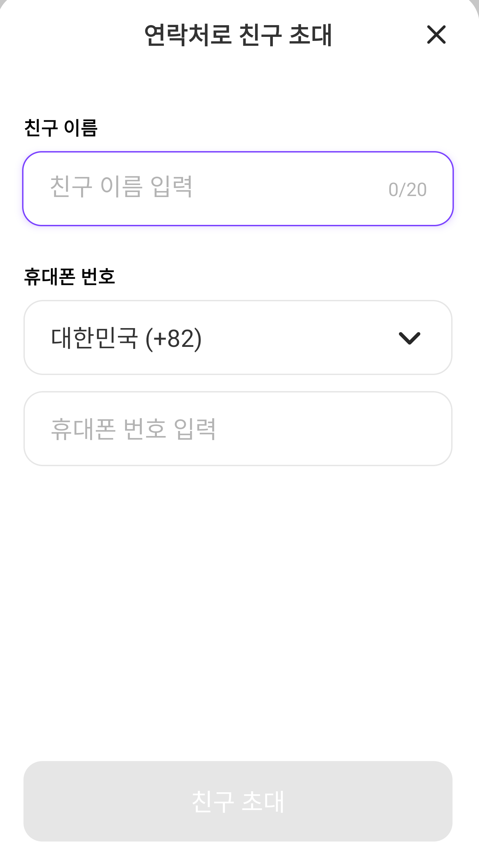Click the 친구 이름 입력 placeholder text

121,186
